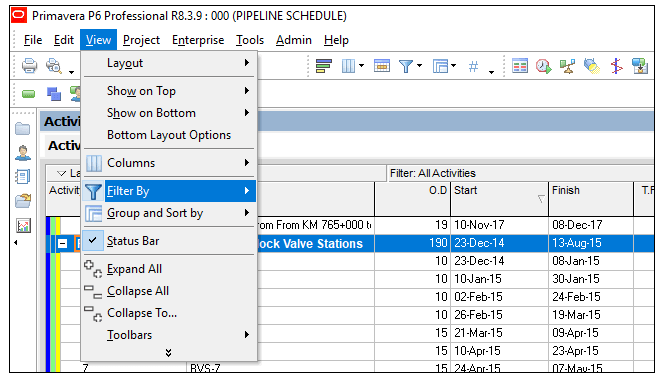658x376 pixels.
Task: Select the 13-Aug-15 finish date cell
Action: pyautogui.click(x=591, y=243)
